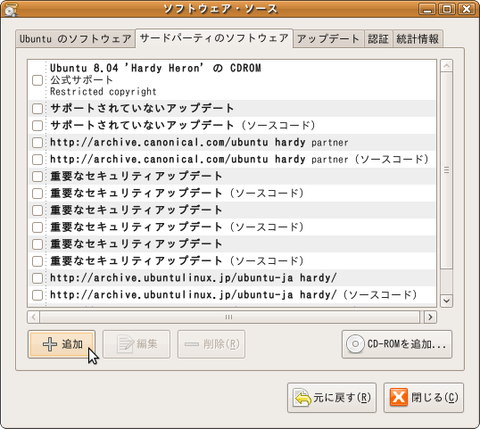This screenshot has width=480, height=429.
Task: Click the scroll-up arrow of the list
Action: 446,66
